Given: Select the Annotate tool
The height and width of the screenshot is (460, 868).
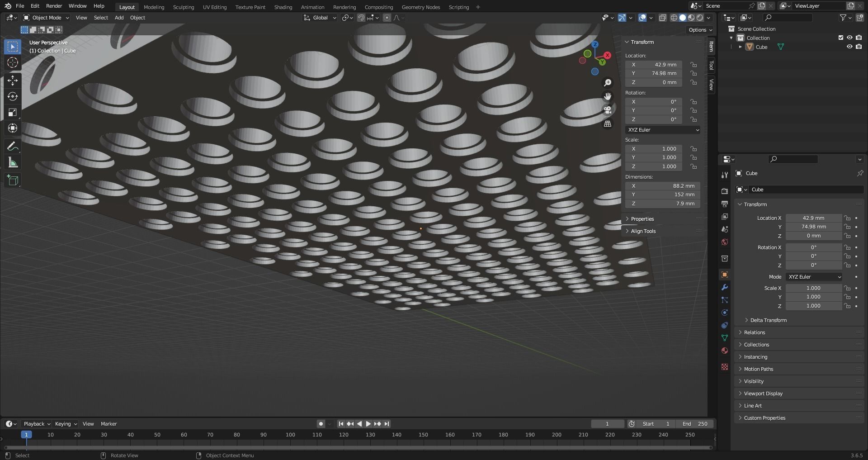Looking at the screenshot, I should tap(13, 146).
